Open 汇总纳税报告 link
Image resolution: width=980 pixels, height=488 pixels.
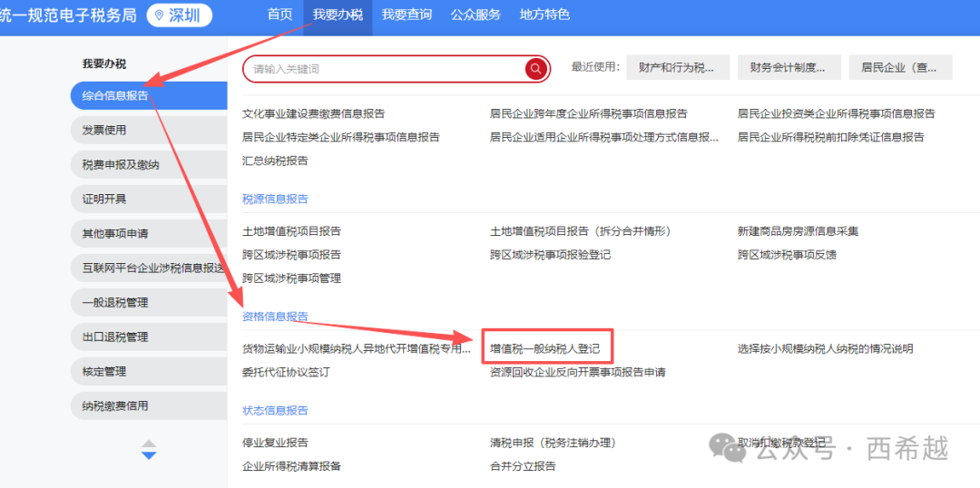[x=275, y=161]
